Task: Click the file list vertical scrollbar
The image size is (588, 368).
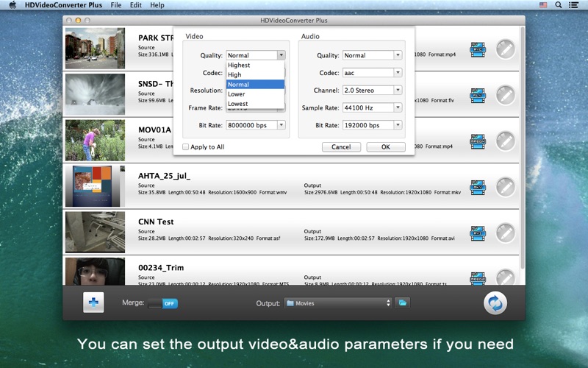Action: click(x=523, y=147)
